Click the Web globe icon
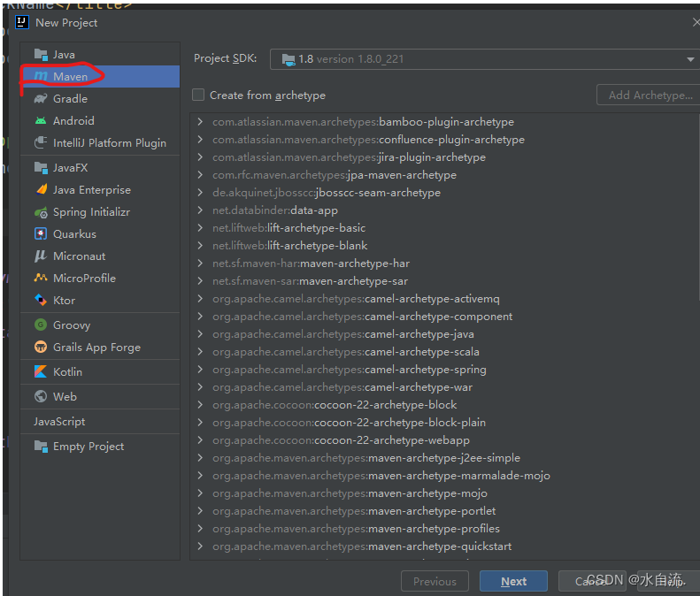This screenshot has width=700, height=596. pos(41,396)
